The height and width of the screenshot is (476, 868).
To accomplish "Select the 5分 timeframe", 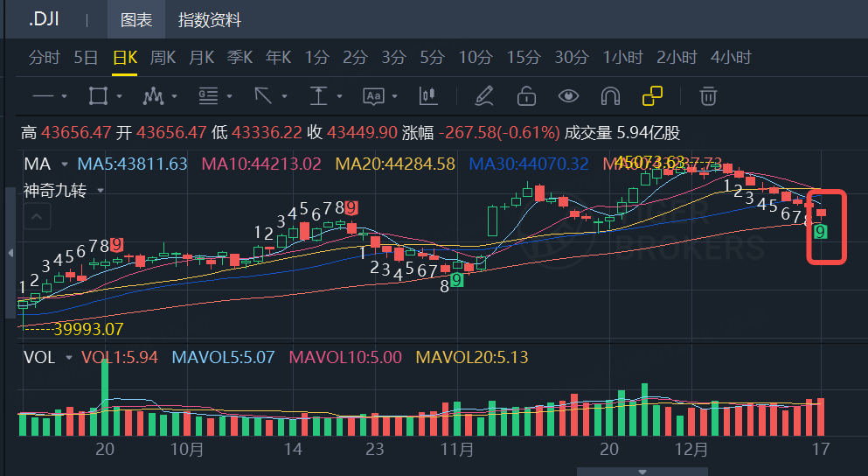I will click(433, 57).
